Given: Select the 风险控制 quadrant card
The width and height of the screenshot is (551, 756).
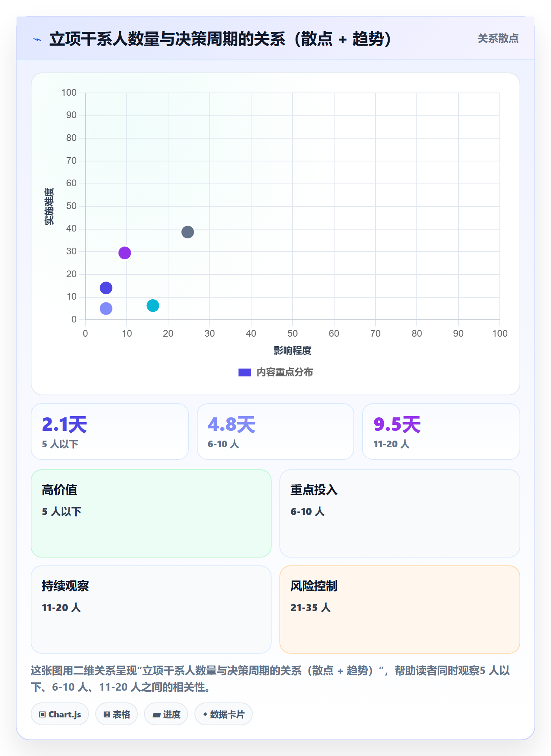Looking at the screenshot, I should point(400,610).
